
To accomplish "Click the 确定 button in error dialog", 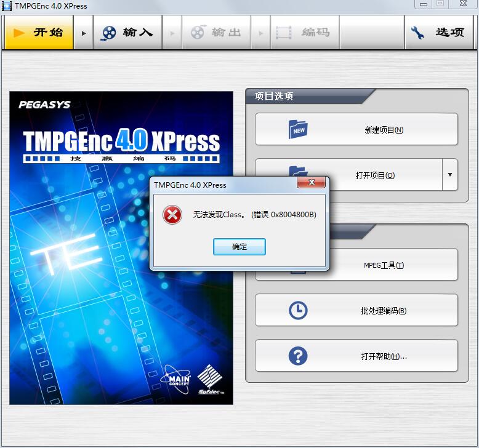I will click(x=239, y=246).
